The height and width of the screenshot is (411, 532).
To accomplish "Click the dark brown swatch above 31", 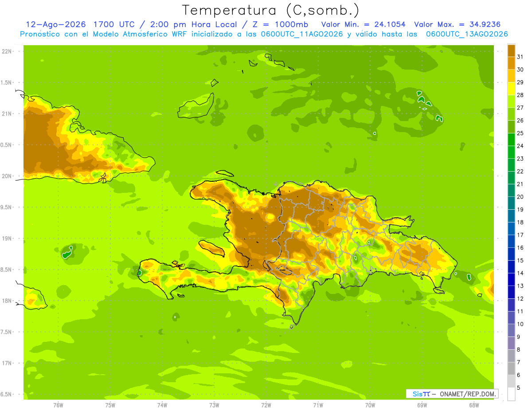I will coord(511,51).
